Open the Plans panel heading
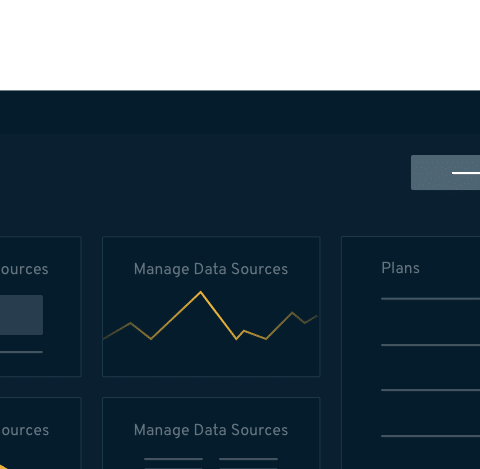This screenshot has width=480, height=469. tap(400, 268)
